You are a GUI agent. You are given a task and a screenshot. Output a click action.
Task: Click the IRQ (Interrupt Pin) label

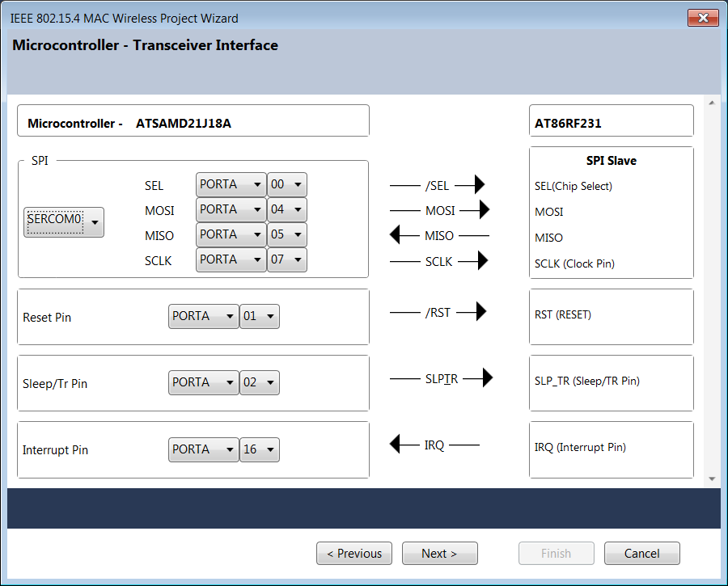pyautogui.click(x=580, y=448)
